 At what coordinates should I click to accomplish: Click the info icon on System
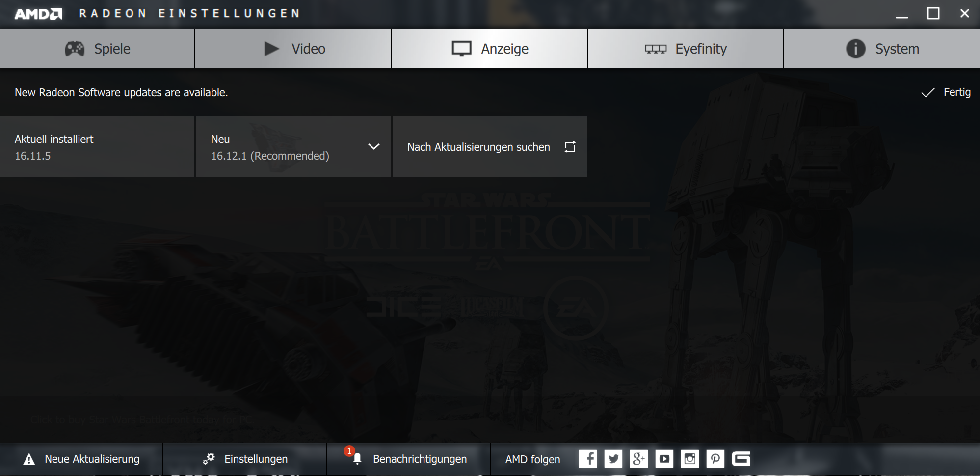pyautogui.click(x=855, y=49)
